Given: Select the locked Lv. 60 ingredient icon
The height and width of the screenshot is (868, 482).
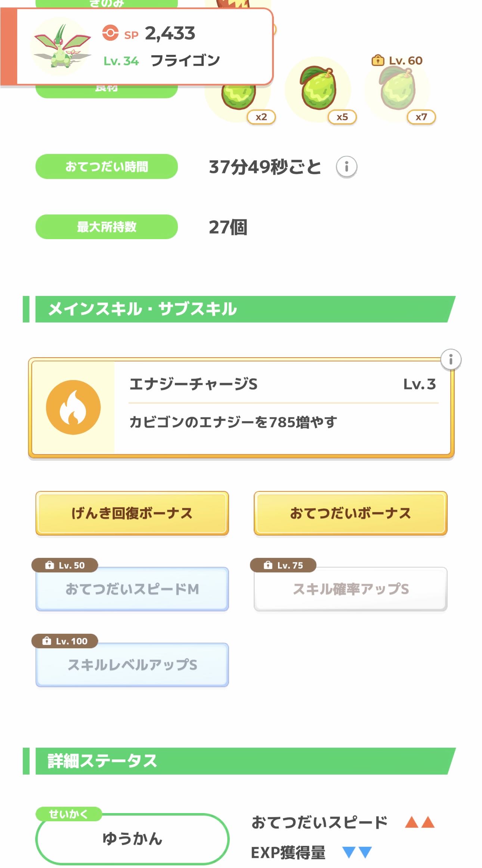Looking at the screenshot, I should [398, 89].
